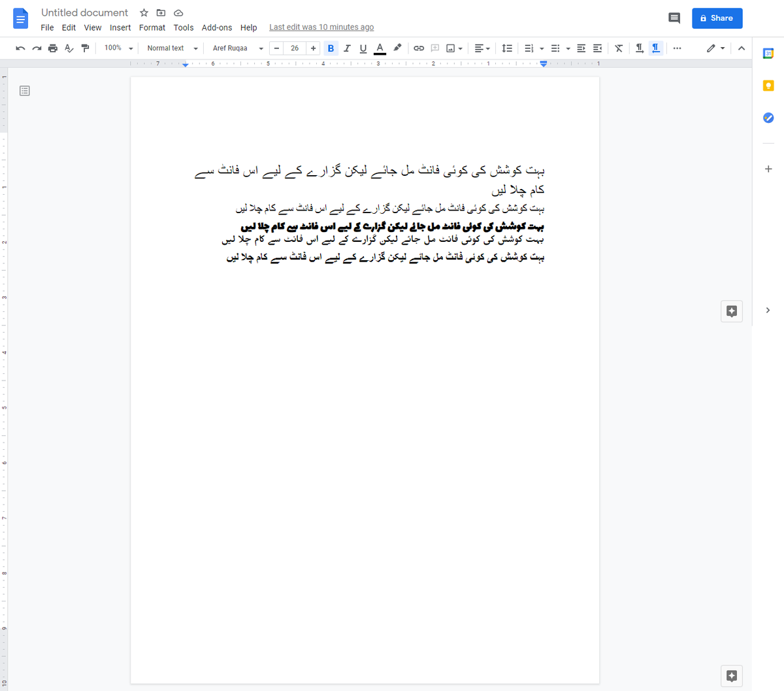
Task: Click the bold third line of Urdu text
Action: [393, 226]
